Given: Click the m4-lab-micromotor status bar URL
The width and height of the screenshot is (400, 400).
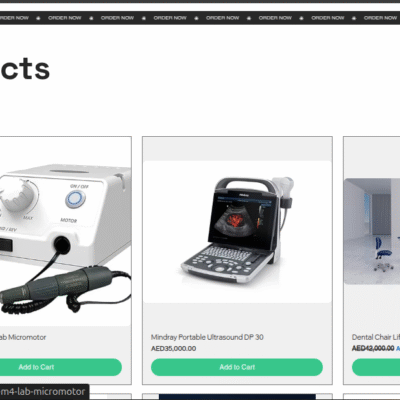Looking at the screenshot, I should click(x=42, y=391).
